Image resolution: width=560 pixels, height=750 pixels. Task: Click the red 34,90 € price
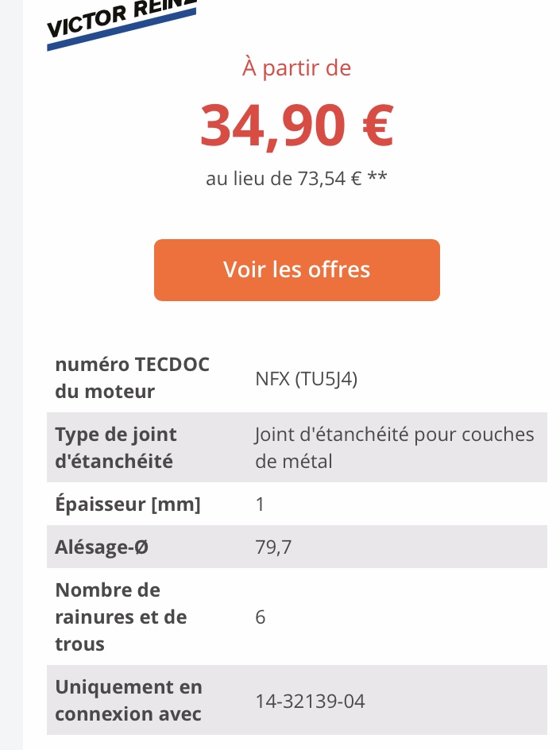coord(296,127)
